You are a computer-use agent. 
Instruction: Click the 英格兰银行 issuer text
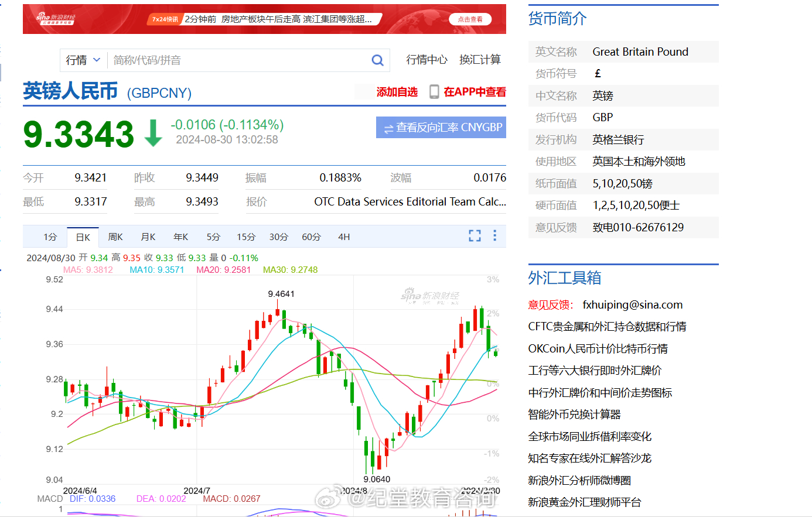[618, 139]
